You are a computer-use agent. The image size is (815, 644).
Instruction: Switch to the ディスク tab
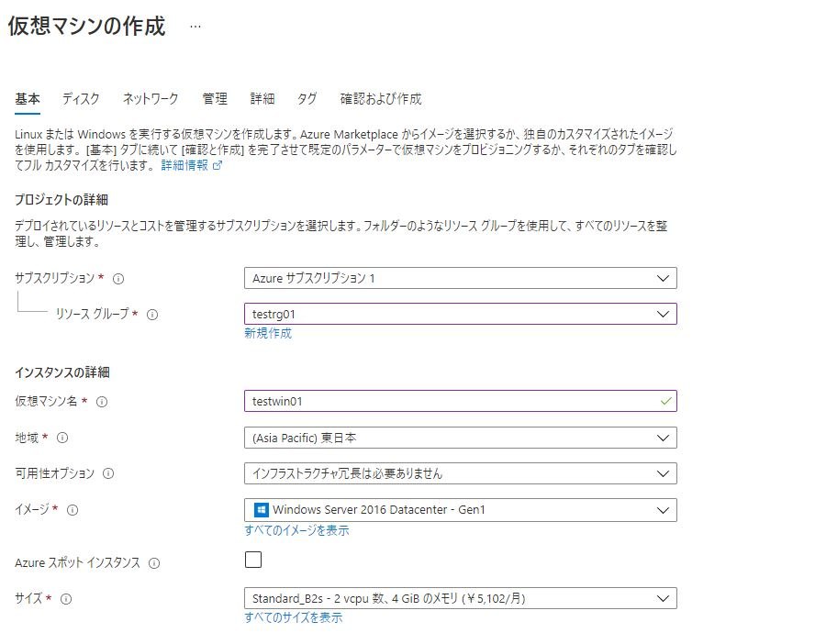tap(81, 99)
